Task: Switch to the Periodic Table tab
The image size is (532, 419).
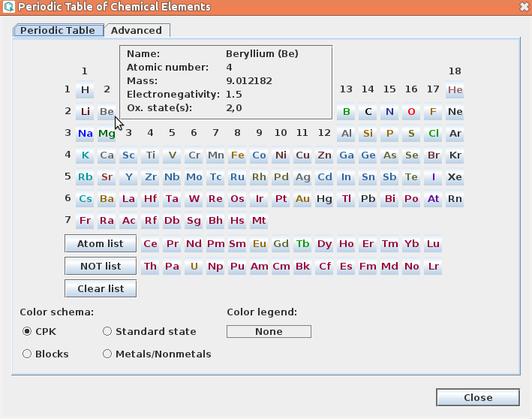Action: [58, 31]
